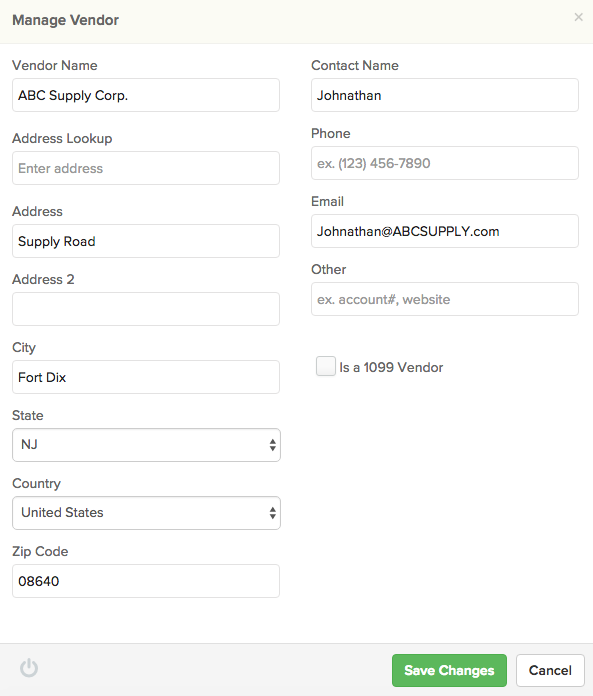Image resolution: width=593 pixels, height=696 pixels.
Task: Select the Email field
Action: 445,231
